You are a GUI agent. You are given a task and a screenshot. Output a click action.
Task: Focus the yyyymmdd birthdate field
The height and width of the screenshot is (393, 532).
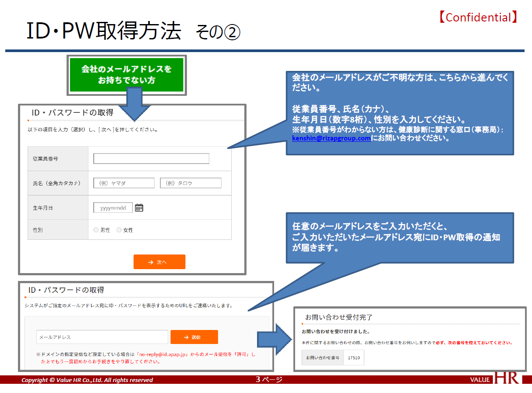(113, 208)
